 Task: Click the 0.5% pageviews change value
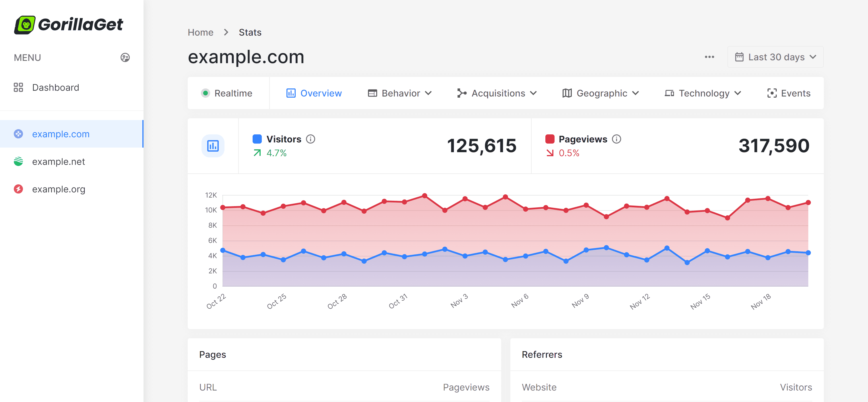pyautogui.click(x=569, y=153)
